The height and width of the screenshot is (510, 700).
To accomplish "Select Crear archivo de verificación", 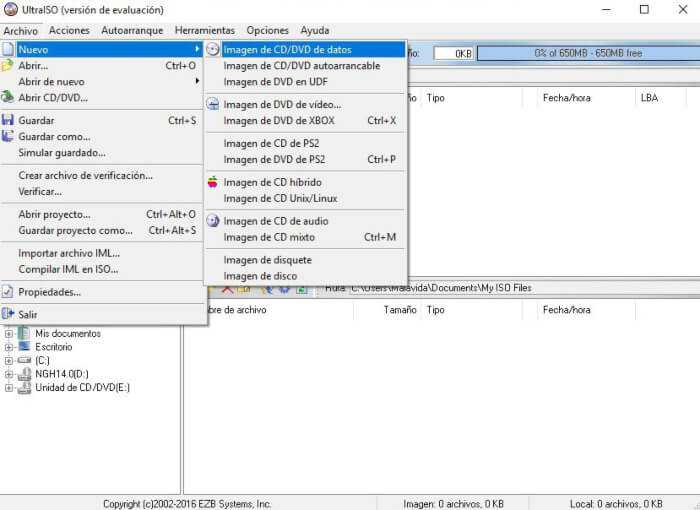I will [x=85, y=175].
